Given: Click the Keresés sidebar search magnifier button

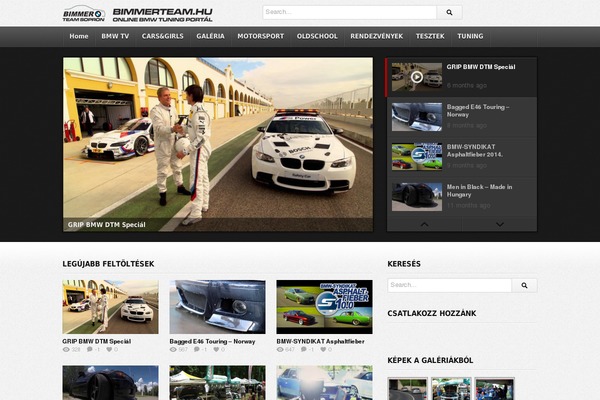Looking at the screenshot, I should pyautogui.click(x=524, y=285).
